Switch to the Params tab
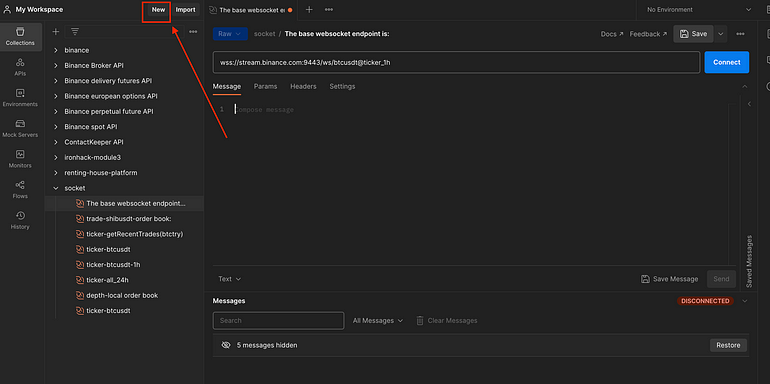Viewport: 770px width, 384px height. pyautogui.click(x=265, y=86)
